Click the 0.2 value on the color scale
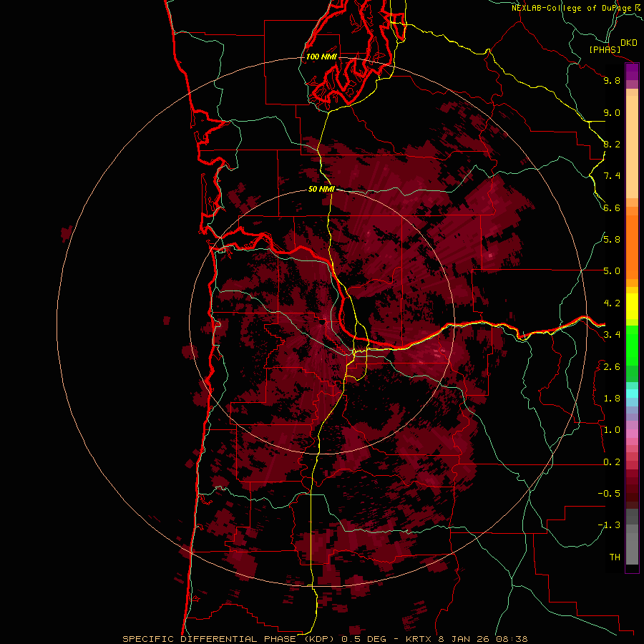 (612, 462)
